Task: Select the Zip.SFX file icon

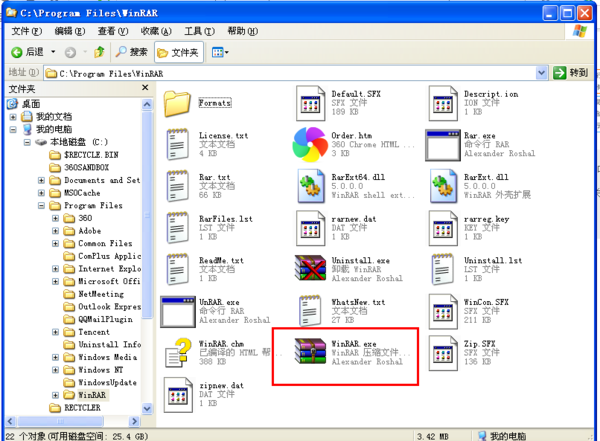Action: point(443,353)
